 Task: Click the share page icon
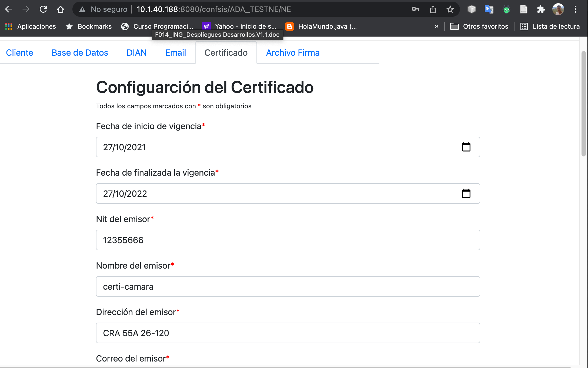[x=433, y=9]
